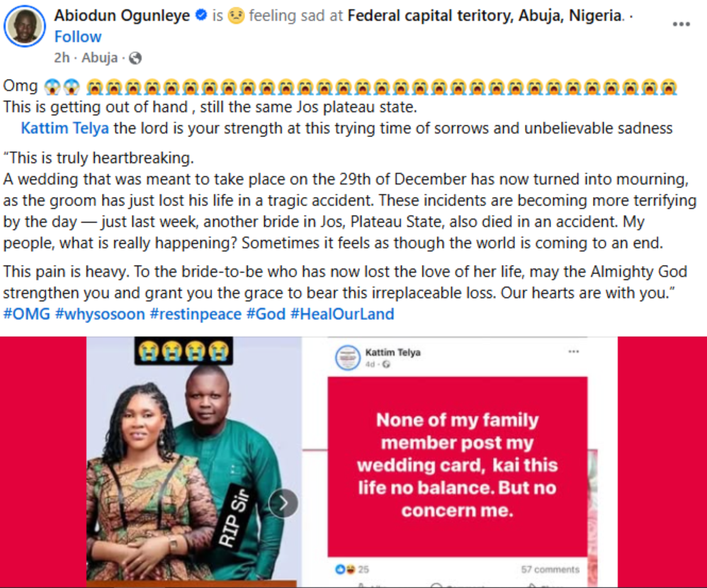This screenshot has height=588, width=707.
Task: Click Kattim Telya's avatar in the embedded post
Action: (x=346, y=358)
